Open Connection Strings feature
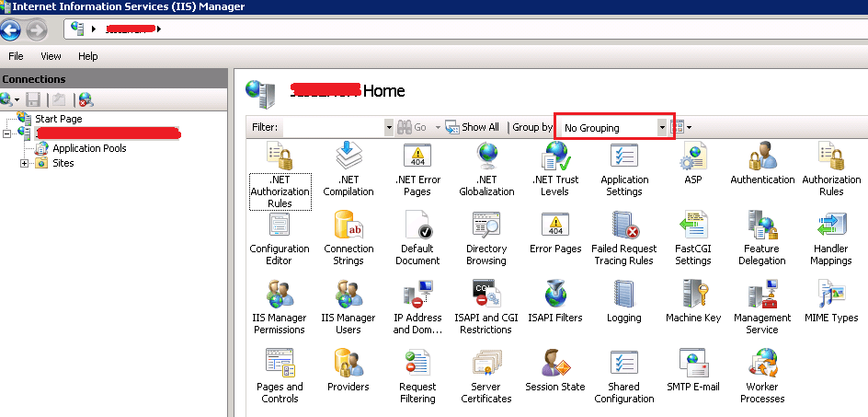Viewport: 868px width, 417px height. pos(348,238)
